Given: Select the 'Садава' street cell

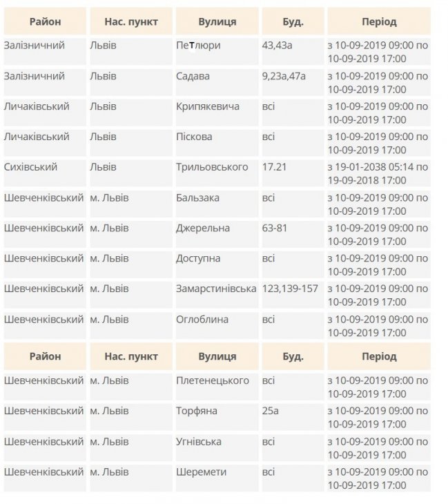Looking at the screenshot, I should point(194,76).
